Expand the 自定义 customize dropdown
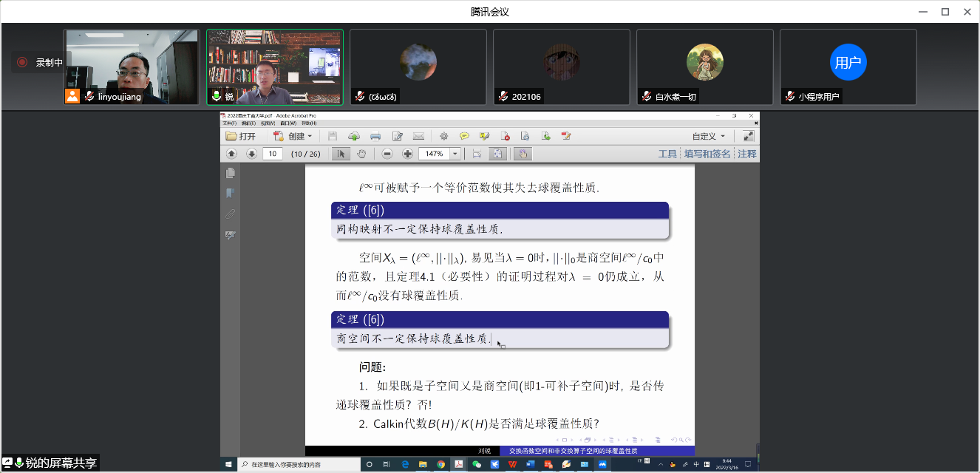 click(x=709, y=136)
